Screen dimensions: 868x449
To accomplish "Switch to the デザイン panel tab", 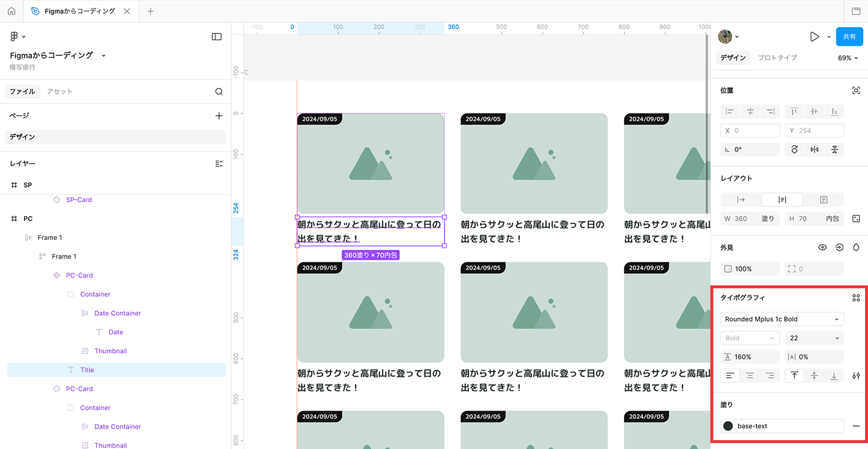I will [733, 58].
